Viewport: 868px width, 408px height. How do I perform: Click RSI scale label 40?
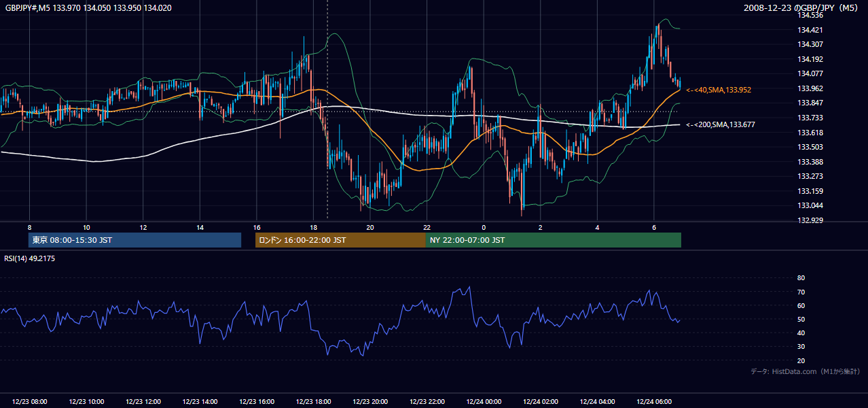[x=801, y=333]
